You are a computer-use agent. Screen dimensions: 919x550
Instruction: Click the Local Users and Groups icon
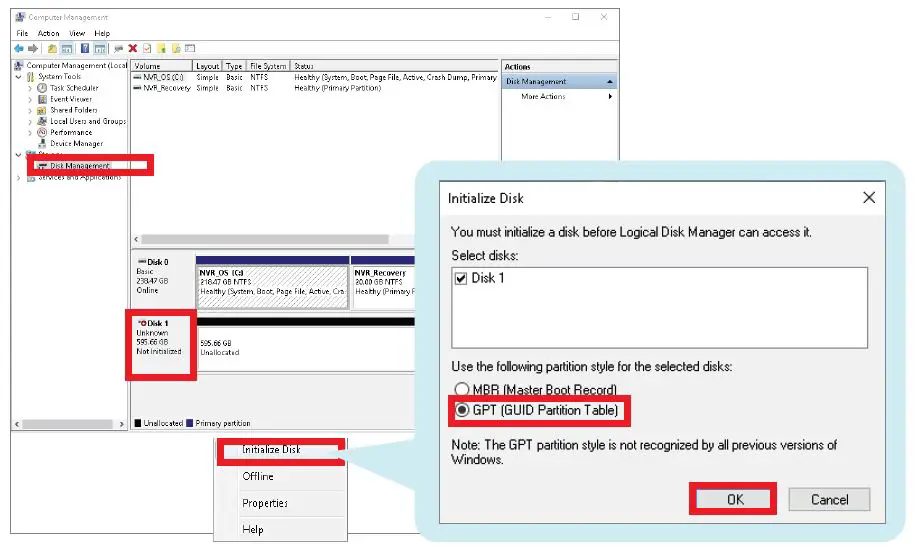[x=42, y=121]
